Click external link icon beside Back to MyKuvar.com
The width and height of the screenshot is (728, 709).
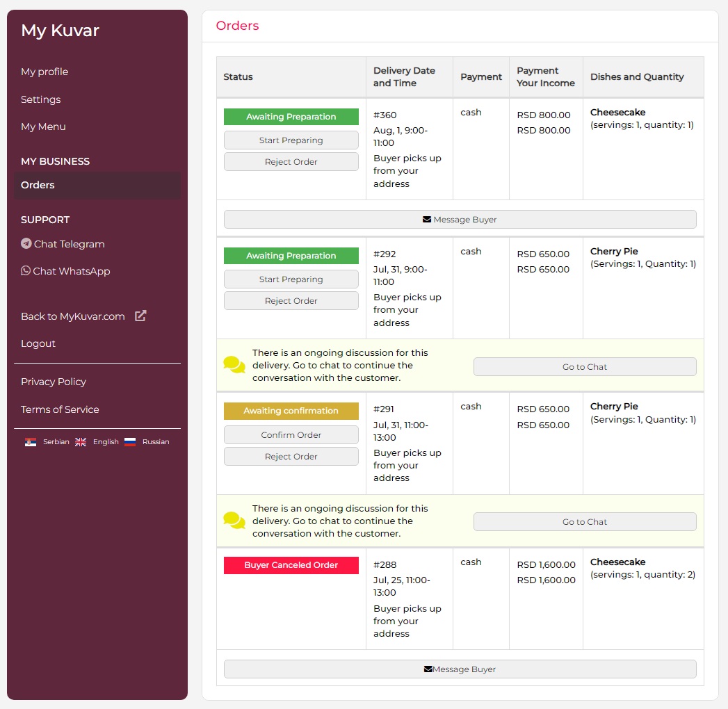click(x=140, y=316)
